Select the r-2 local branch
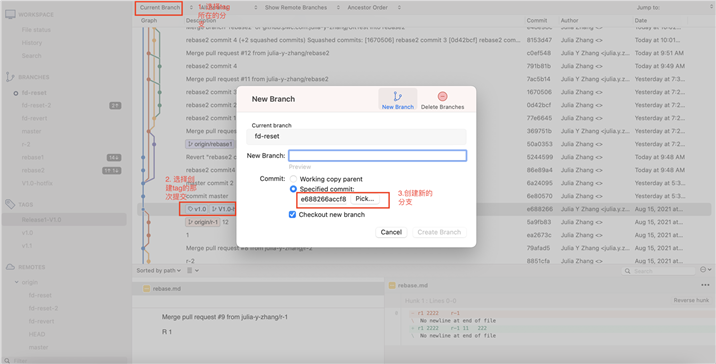 [x=26, y=144]
